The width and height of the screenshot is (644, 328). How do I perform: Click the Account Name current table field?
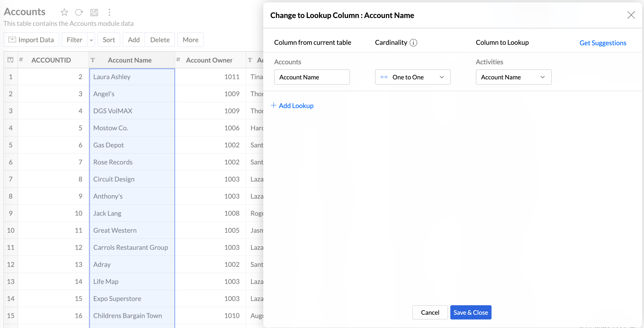point(312,77)
